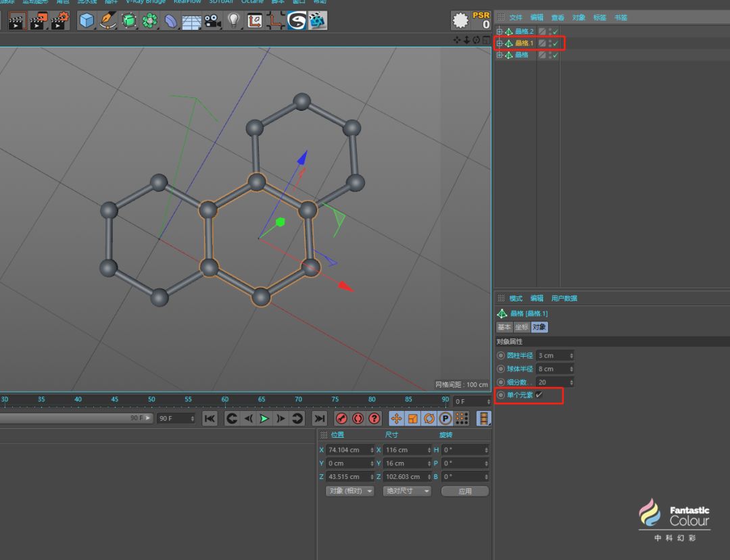Screen dimensions: 730x560
Task: Click frame 60 on the timeline ruler
Action: tap(225, 400)
